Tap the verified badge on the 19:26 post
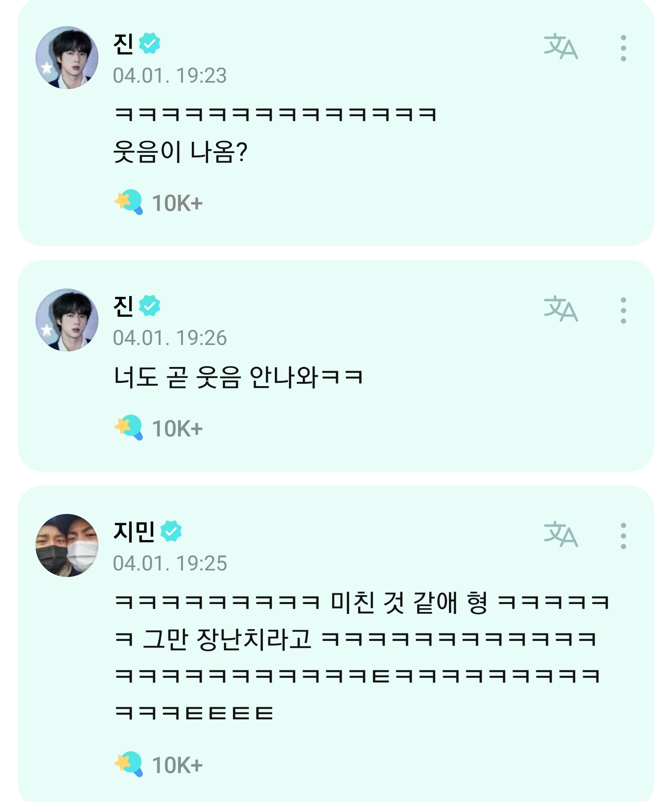Screen dimensions: 672x802 coord(149,306)
